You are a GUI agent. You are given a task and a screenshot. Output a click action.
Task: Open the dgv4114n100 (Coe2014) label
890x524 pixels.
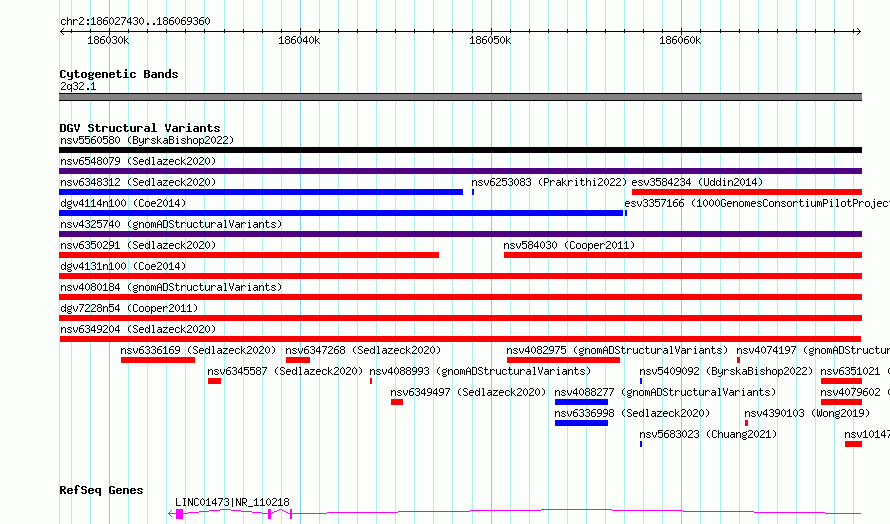tap(123, 203)
